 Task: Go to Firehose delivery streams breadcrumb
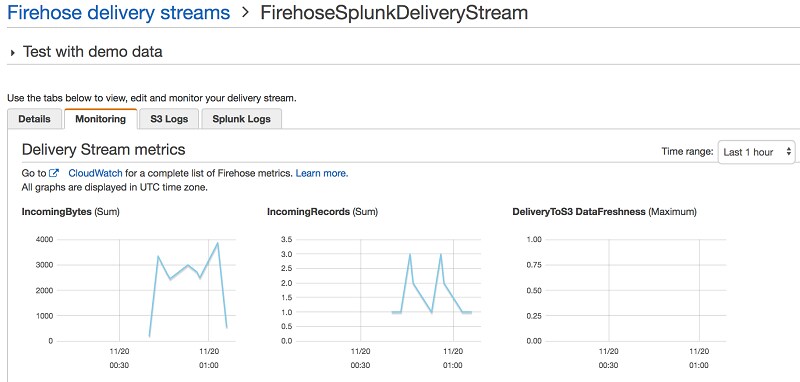click(118, 12)
